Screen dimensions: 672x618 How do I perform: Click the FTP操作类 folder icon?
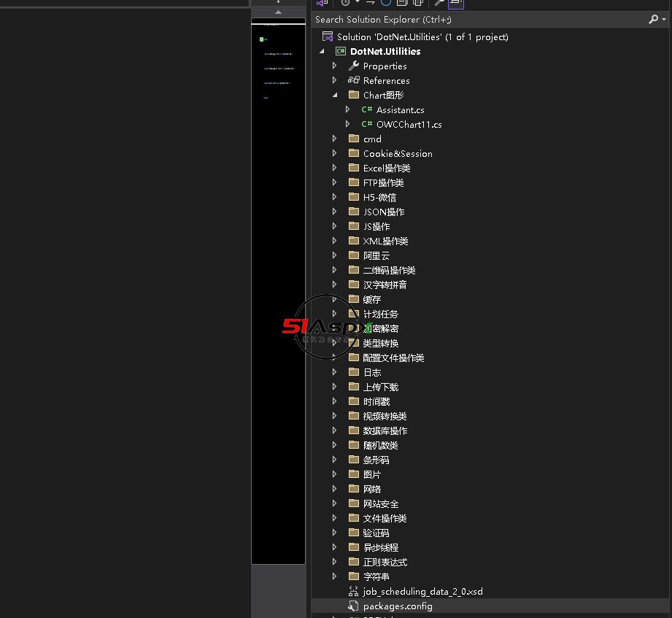(354, 182)
